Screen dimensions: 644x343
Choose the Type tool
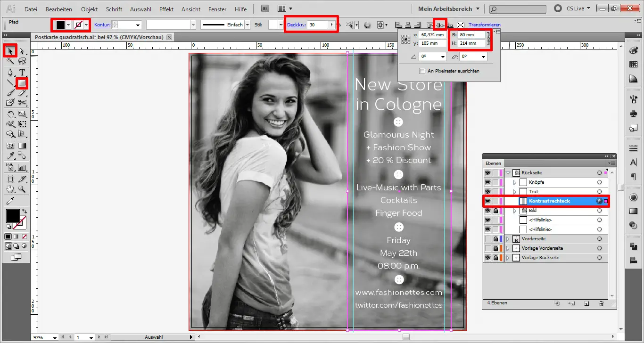(22, 73)
